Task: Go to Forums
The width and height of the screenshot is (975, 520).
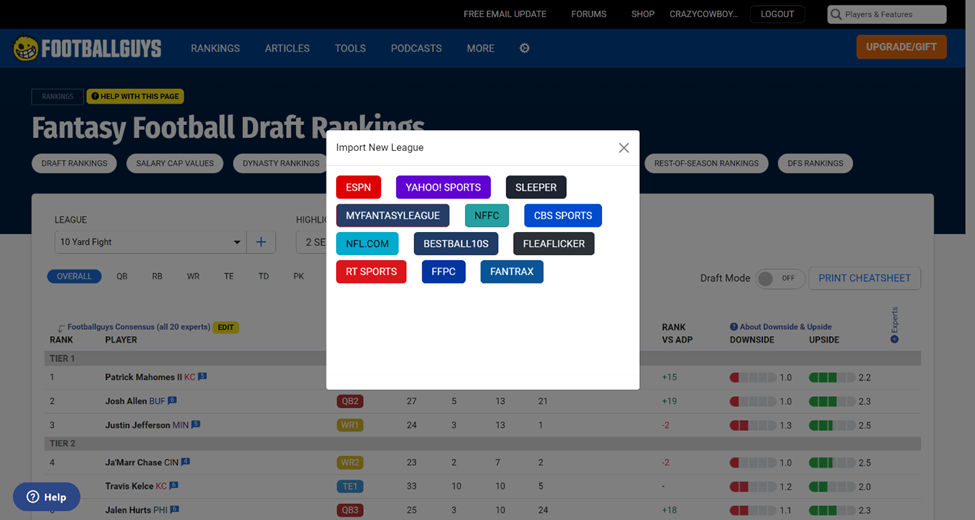Action: pos(589,14)
